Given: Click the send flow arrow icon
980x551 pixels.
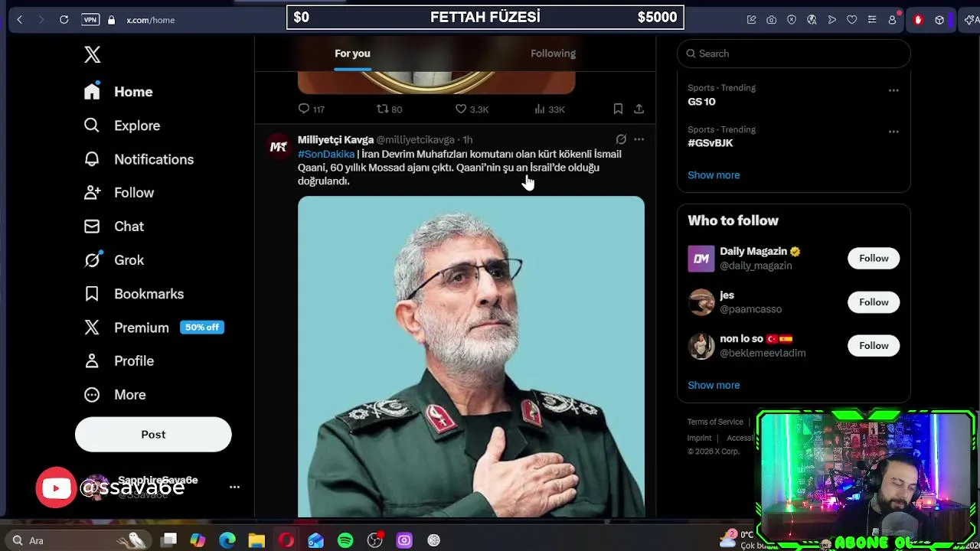Looking at the screenshot, I should [831, 20].
